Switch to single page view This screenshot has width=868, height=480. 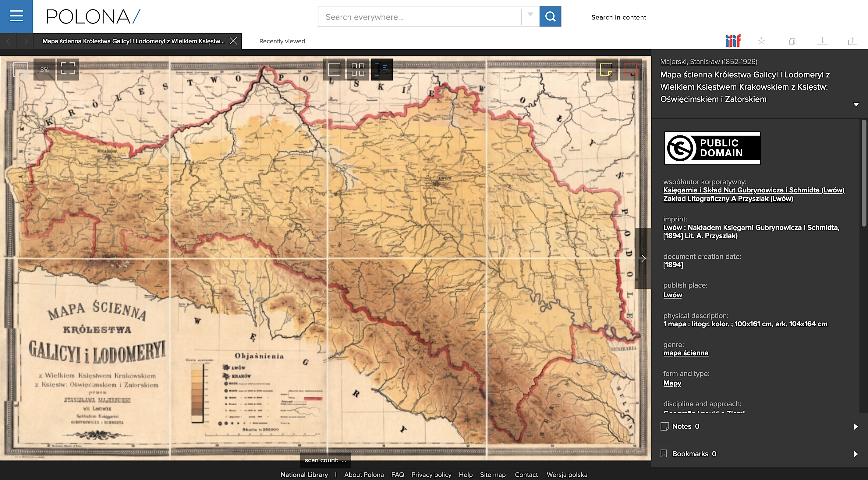click(334, 70)
